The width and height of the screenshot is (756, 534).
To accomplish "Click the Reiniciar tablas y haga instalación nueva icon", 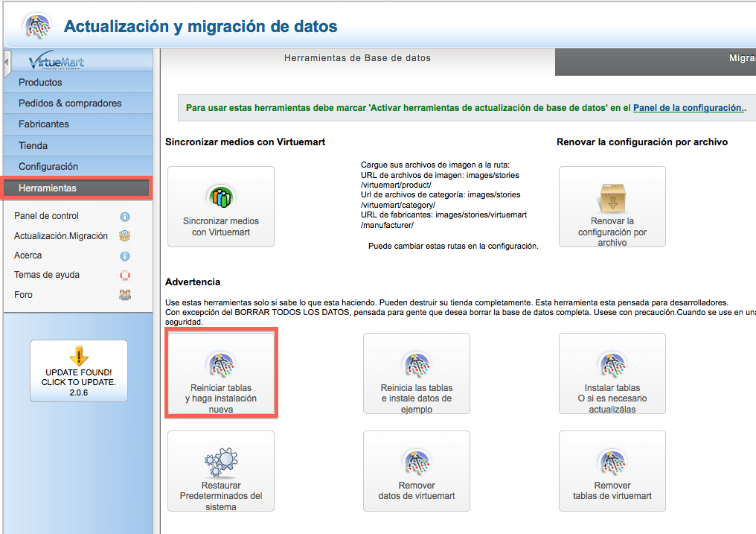I will (221, 364).
